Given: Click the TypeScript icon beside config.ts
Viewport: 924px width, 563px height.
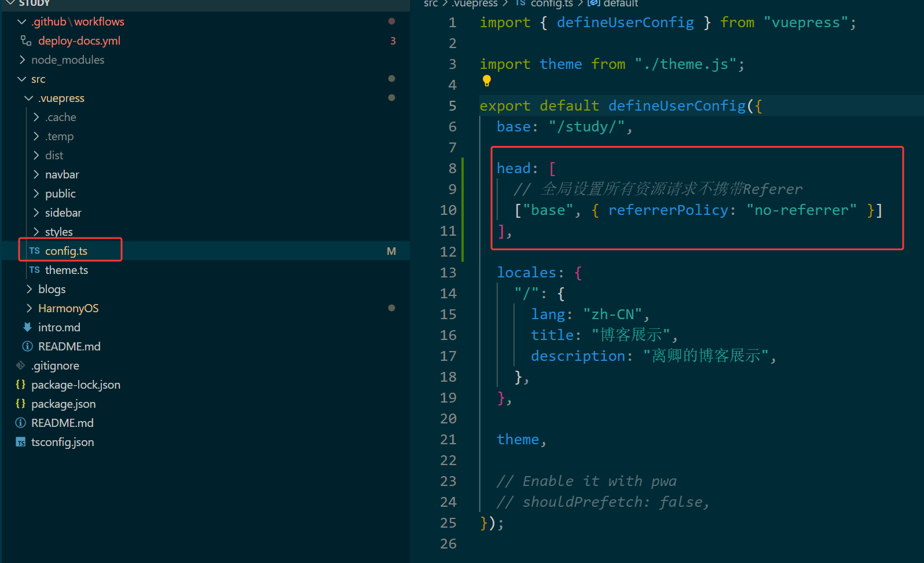Looking at the screenshot, I should [x=35, y=251].
